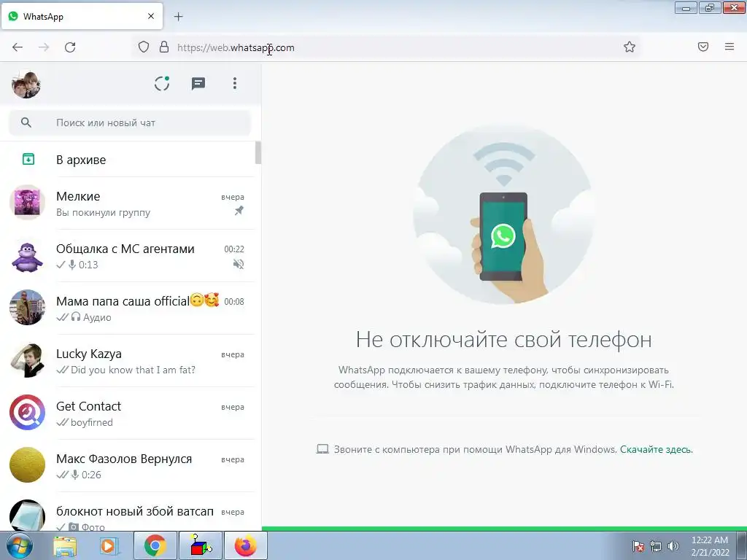Click the laptop icon beside the call hint

pyautogui.click(x=322, y=449)
